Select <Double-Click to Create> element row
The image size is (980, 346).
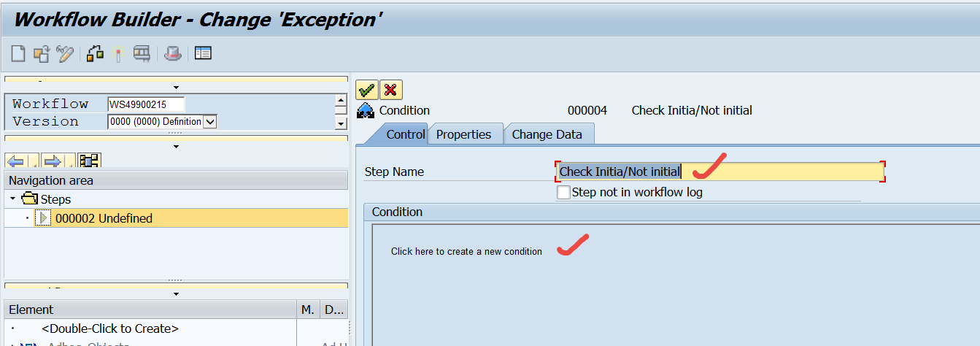pos(110,328)
